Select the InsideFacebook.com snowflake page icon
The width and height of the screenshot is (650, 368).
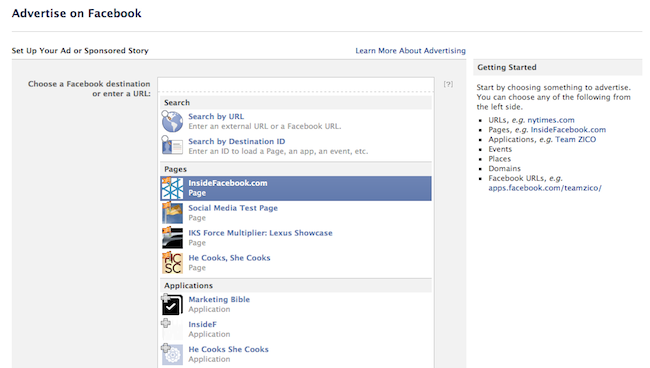point(172,189)
